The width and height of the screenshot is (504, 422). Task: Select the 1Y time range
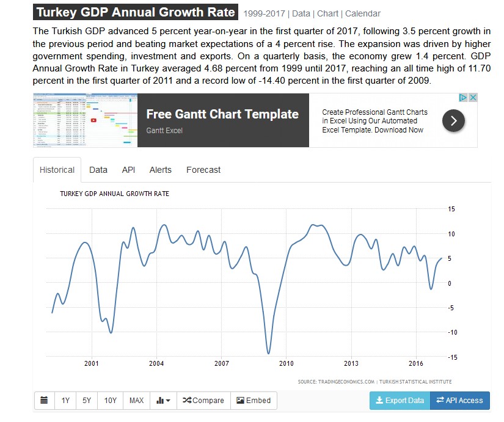click(65, 401)
